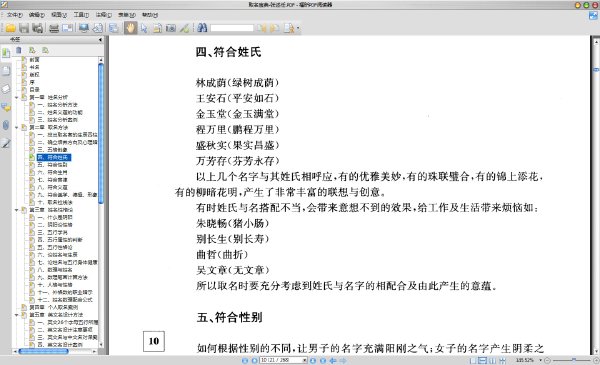Select the Snapshot camera tool
The height and width of the screenshot is (365, 600).
tap(171, 28)
